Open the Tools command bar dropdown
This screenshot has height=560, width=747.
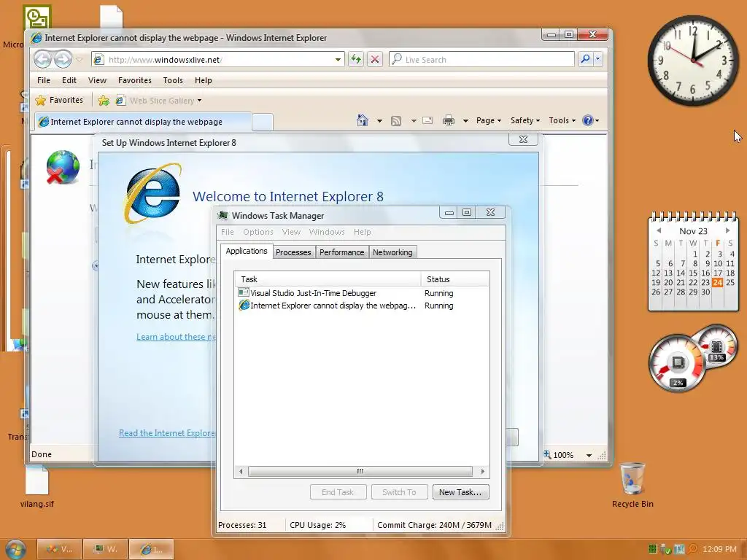(x=562, y=120)
